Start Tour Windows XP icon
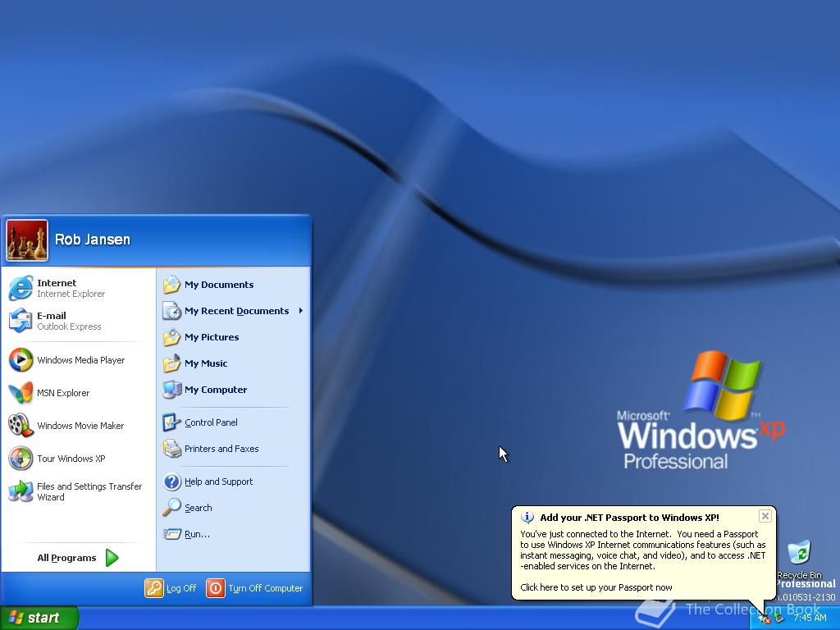Image resolution: width=840 pixels, height=630 pixels. click(21, 459)
